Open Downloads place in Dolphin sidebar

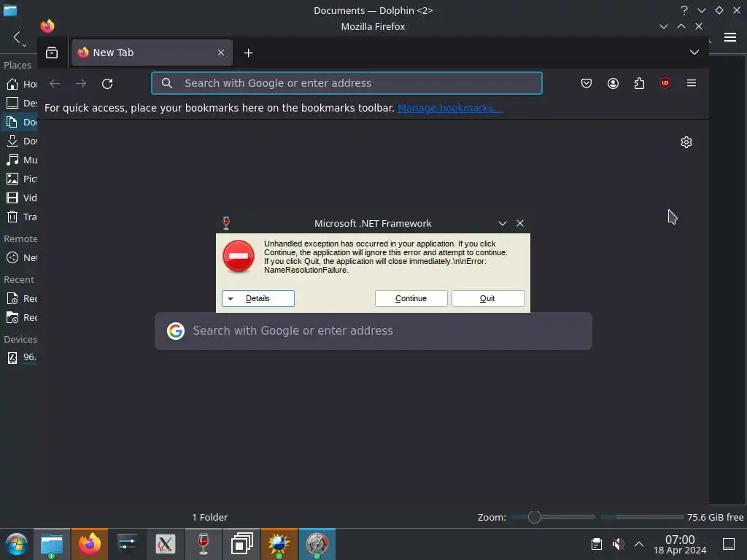(x=21, y=141)
